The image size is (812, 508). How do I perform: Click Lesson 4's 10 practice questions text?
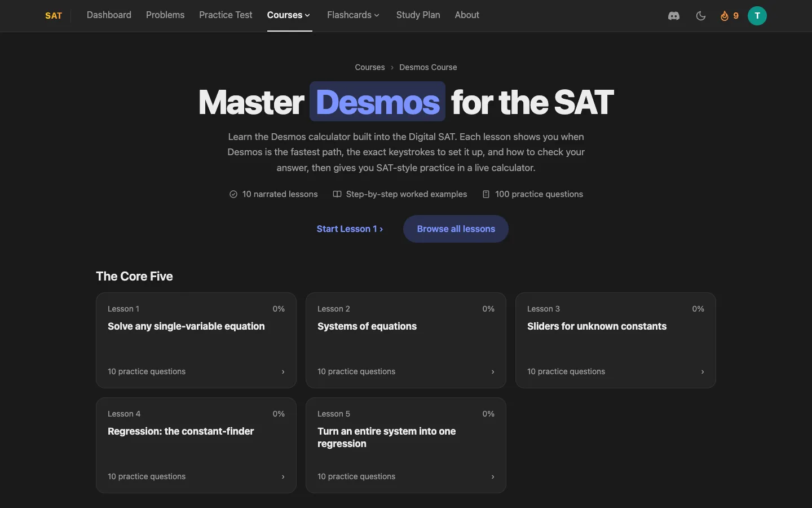[147, 476]
